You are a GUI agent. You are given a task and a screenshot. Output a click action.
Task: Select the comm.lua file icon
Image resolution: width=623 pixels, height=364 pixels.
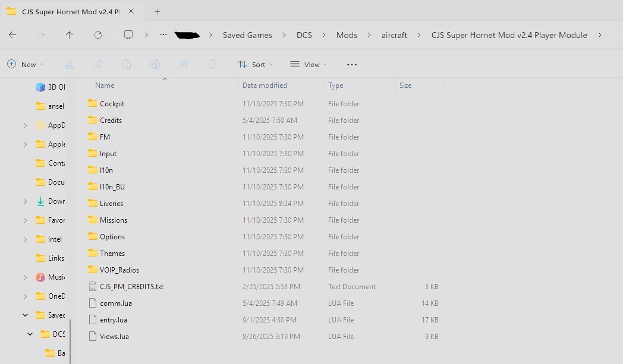pos(93,303)
